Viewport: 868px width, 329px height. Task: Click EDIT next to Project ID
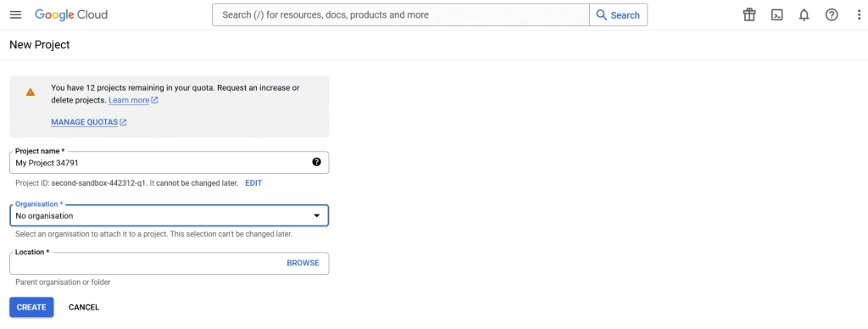point(253,183)
